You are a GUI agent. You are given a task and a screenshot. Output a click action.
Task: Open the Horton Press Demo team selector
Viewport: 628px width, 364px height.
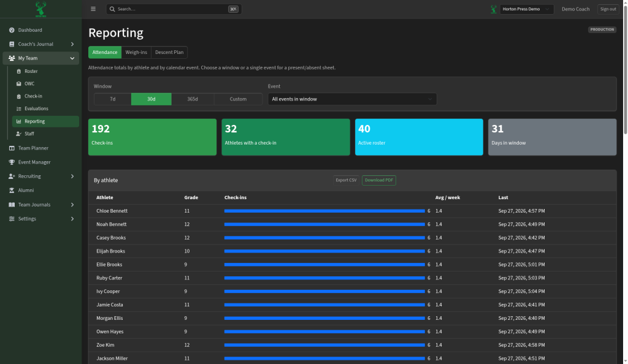[x=527, y=9]
